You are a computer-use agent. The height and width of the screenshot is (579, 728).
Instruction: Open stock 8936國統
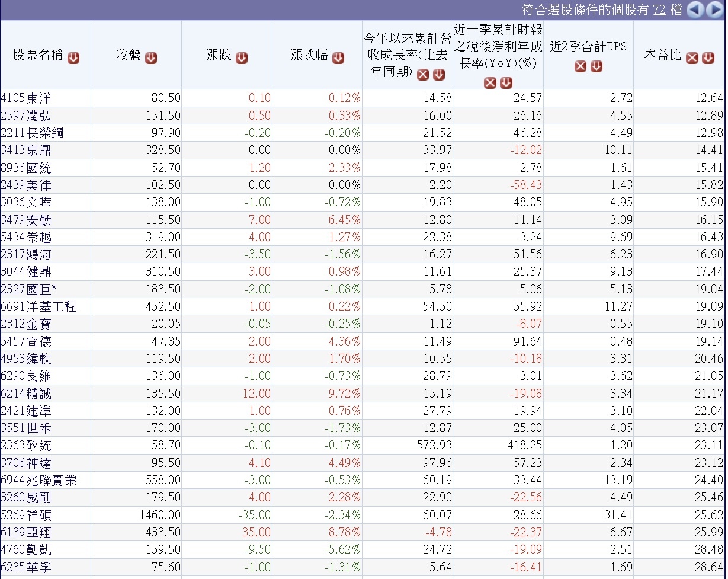(26, 168)
